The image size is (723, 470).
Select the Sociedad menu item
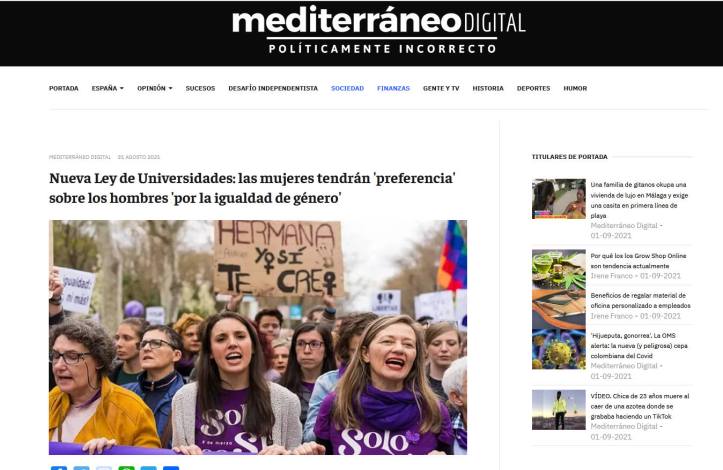(347, 88)
